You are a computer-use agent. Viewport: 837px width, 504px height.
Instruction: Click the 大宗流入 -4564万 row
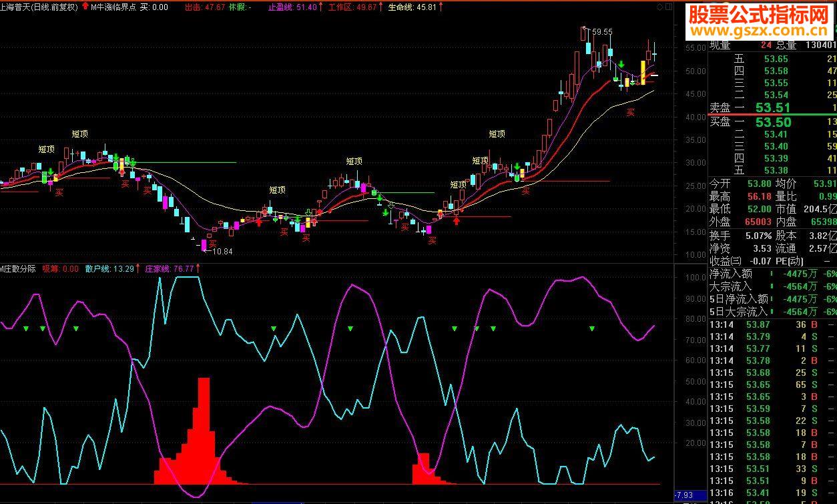[773, 286]
